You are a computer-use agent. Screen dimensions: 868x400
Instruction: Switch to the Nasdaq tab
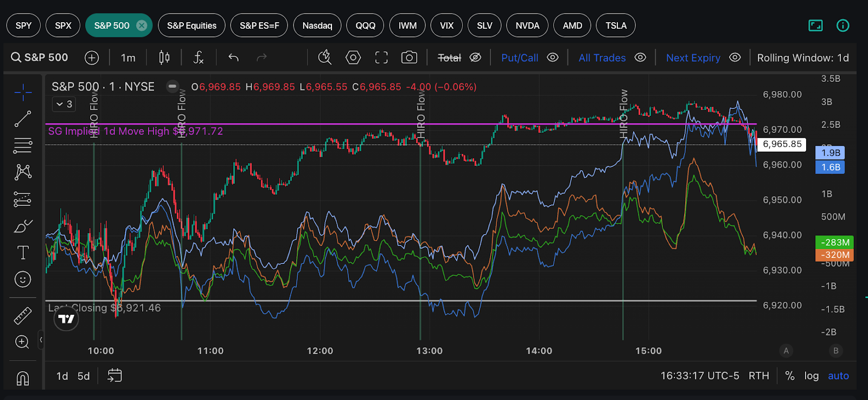[317, 25]
